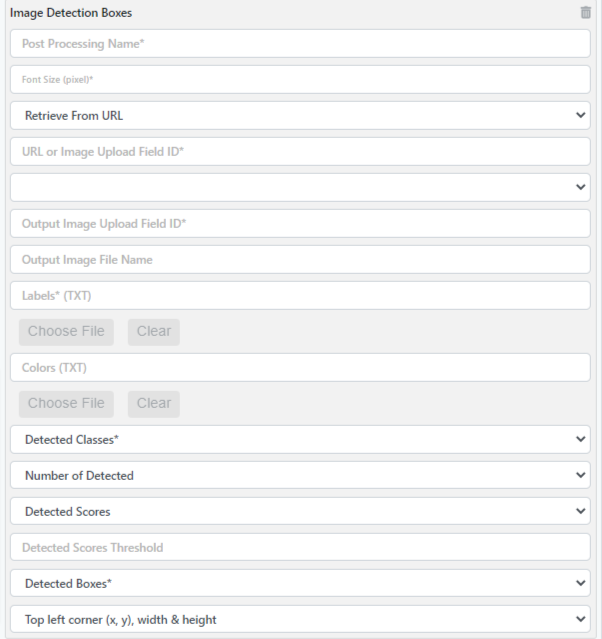This screenshot has height=639, width=602.
Task: Open the Detected Scores dropdown
Action: point(300,512)
